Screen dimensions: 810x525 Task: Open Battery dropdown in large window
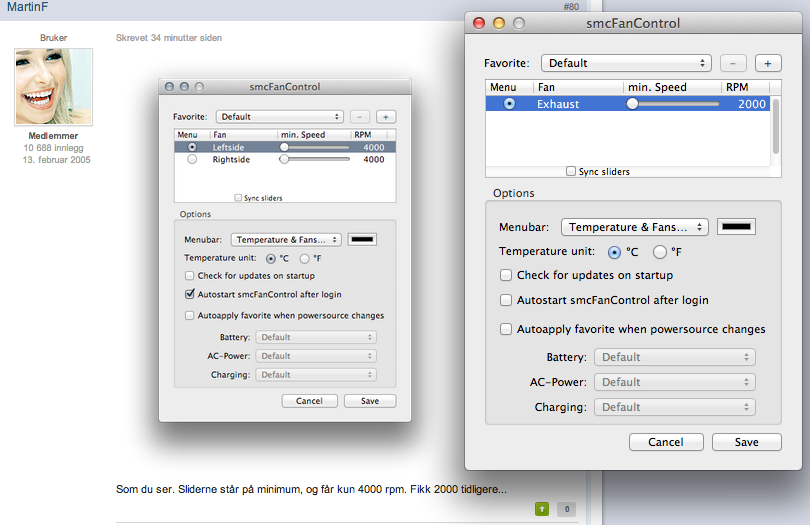(675, 357)
